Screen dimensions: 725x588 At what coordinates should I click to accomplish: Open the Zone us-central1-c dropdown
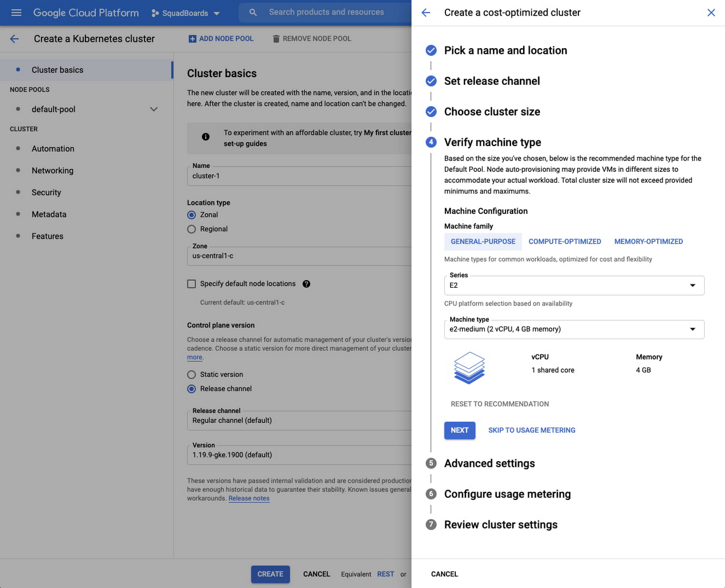pos(299,256)
